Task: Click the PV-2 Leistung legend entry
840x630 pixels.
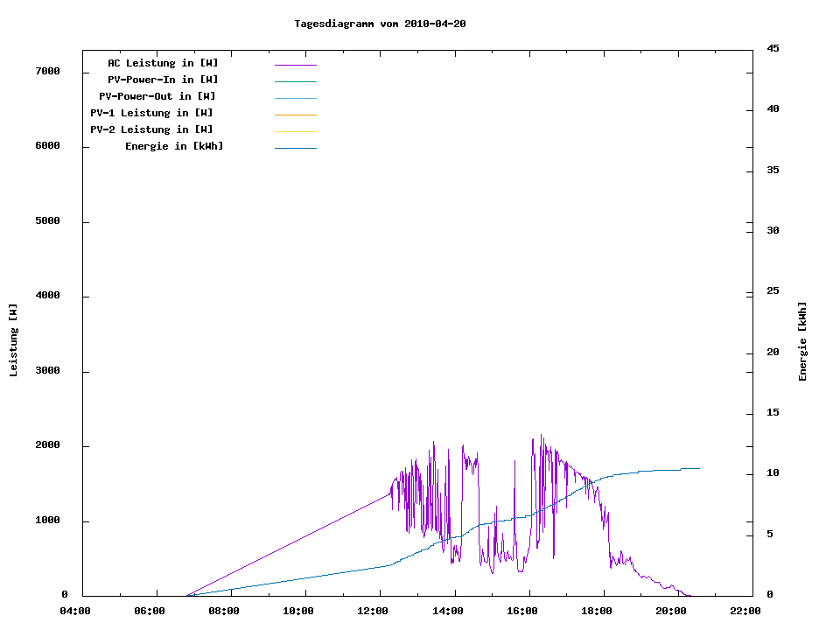Action: click(x=151, y=129)
